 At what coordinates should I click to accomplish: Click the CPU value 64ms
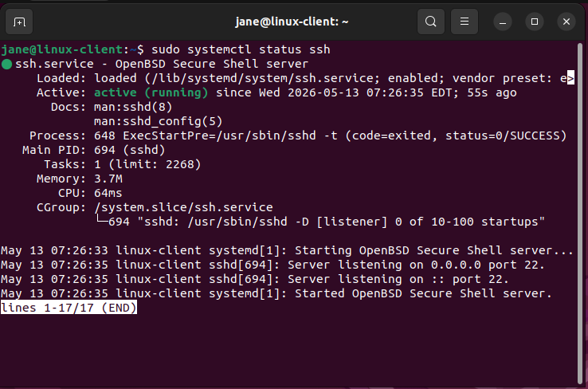tap(108, 193)
